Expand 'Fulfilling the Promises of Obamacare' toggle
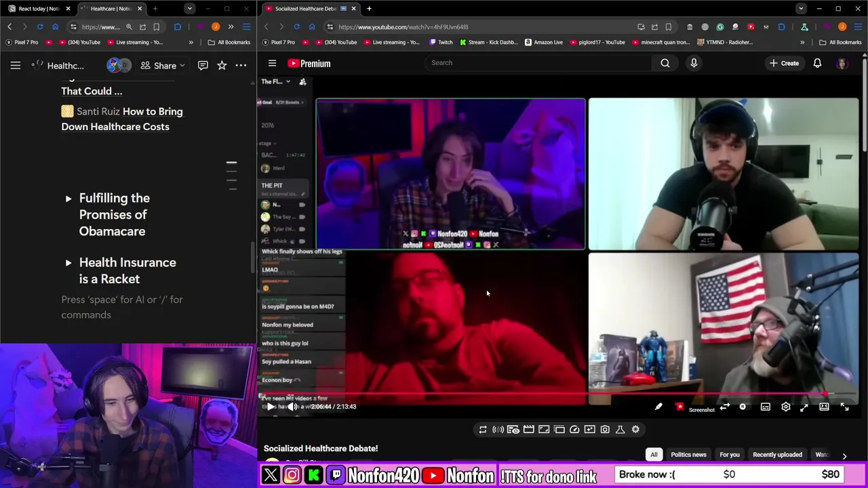868x488 pixels. 68,199
